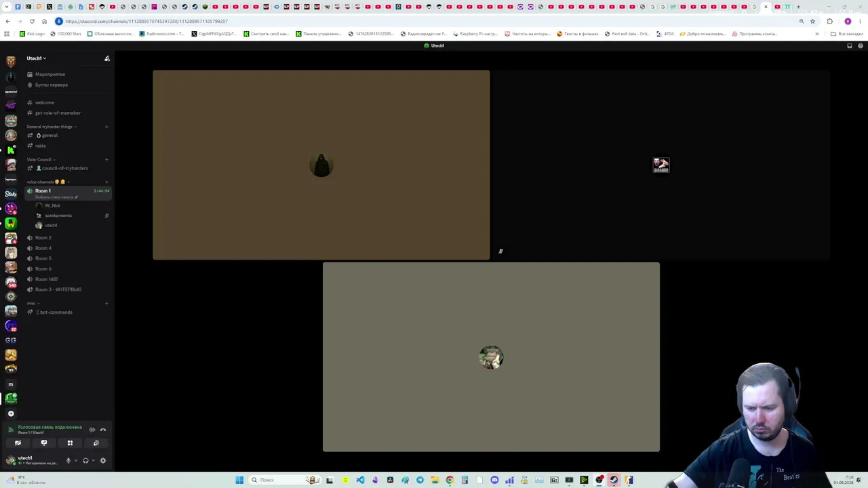868x488 pixels.
Task: Select user utech1 in Room 1 list
Action: [51, 225]
